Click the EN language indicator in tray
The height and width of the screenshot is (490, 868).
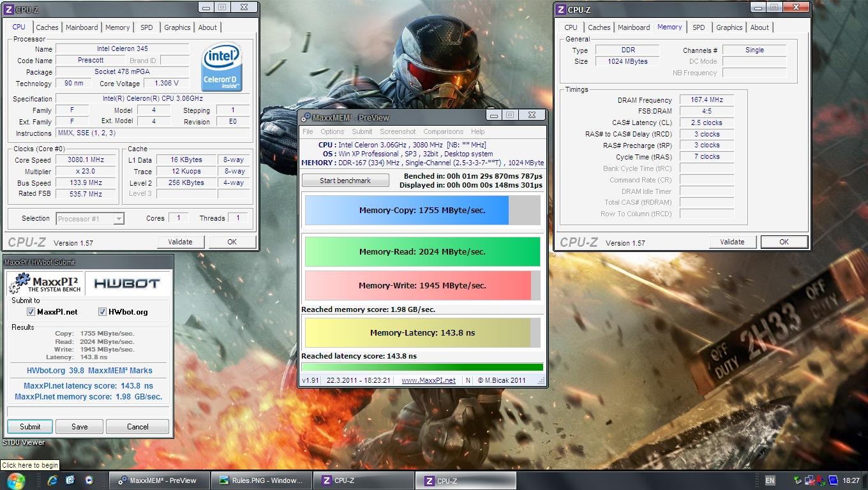(x=770, y=480)
